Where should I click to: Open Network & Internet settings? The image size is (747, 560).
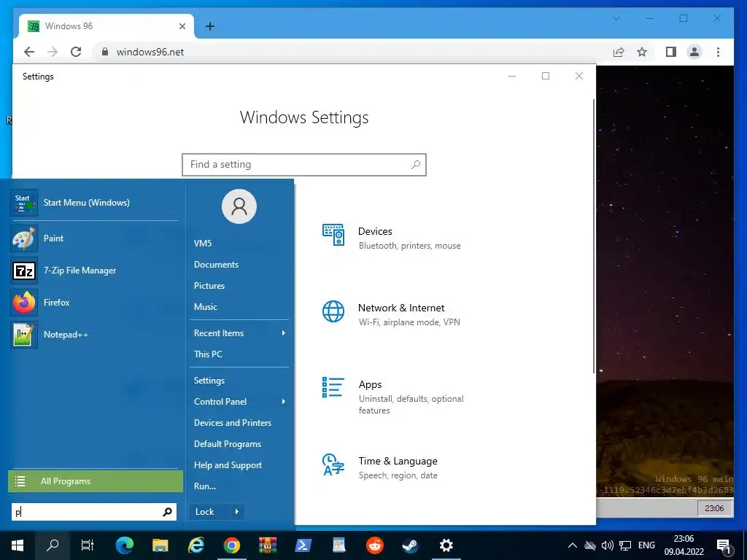392,314
